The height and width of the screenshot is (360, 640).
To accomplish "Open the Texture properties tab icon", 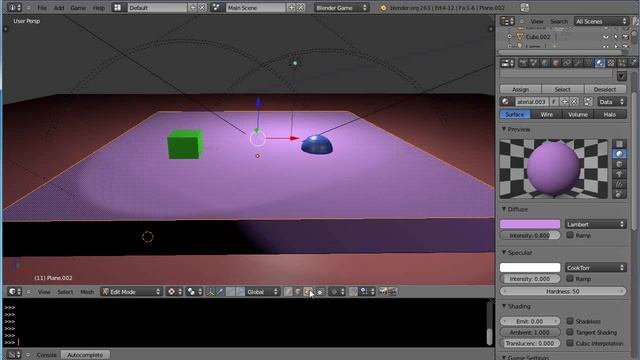I will point(611,63).
